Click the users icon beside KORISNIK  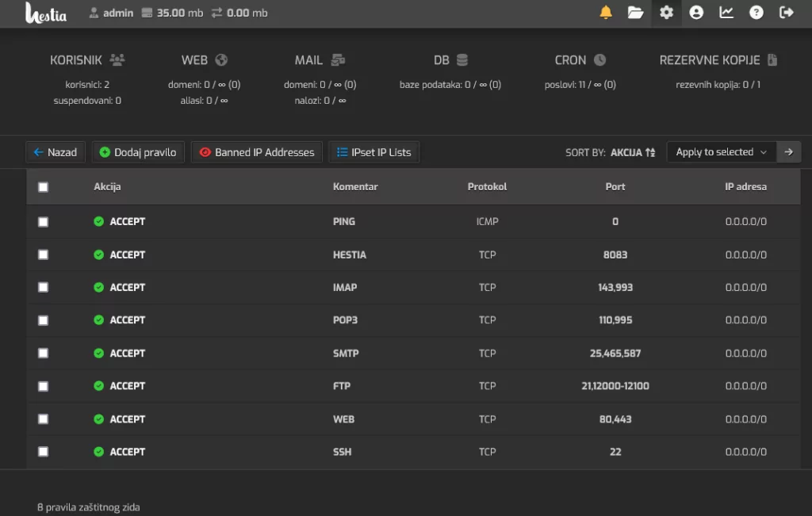click(117, 60)
